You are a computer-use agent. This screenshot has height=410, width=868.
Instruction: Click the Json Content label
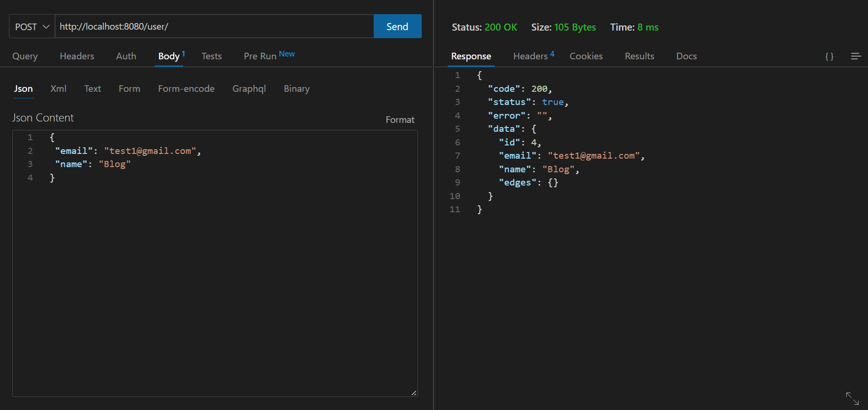pyautogui.click(x=43, y=118)
